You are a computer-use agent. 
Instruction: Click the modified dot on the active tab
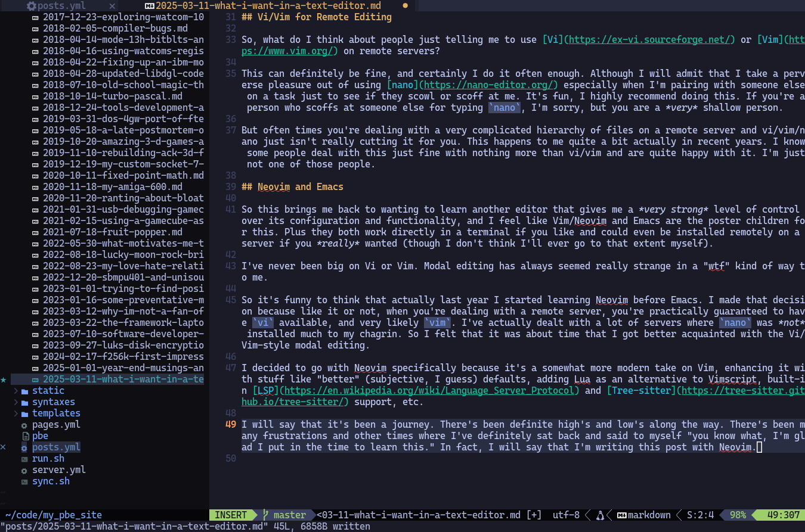[x=405, y=6]
